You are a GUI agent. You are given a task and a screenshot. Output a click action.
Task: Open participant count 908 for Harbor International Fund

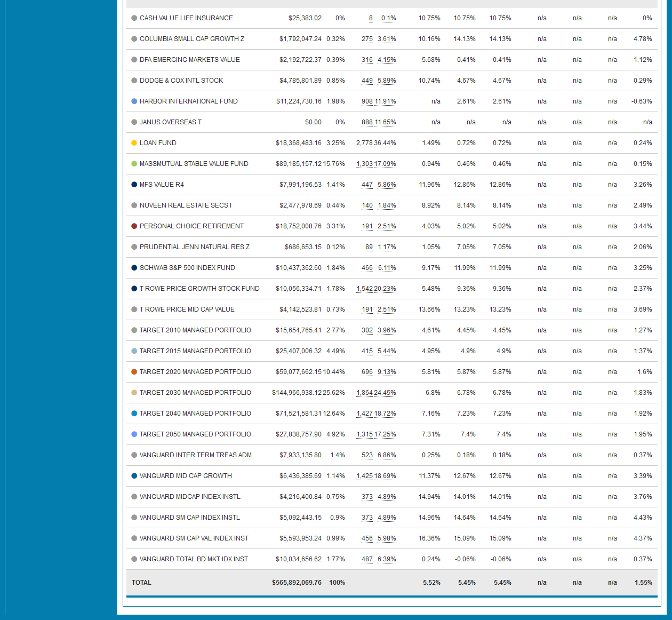tap(367, 101)
